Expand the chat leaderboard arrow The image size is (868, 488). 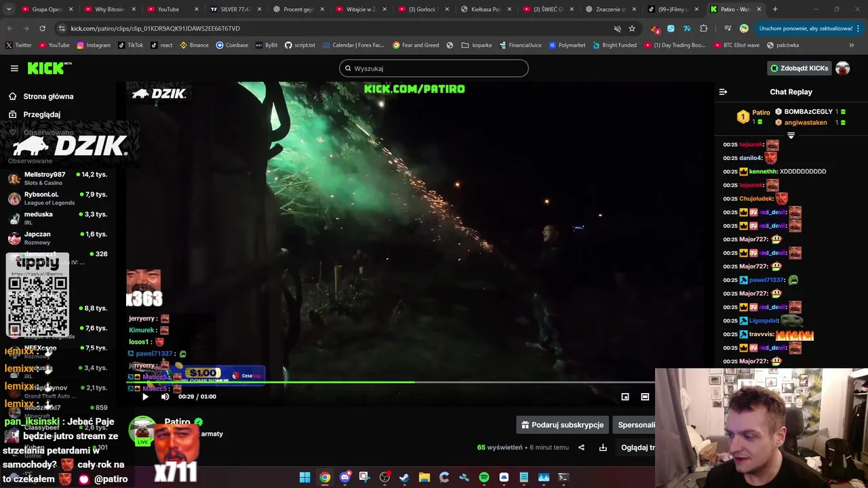tap(791, 136)
